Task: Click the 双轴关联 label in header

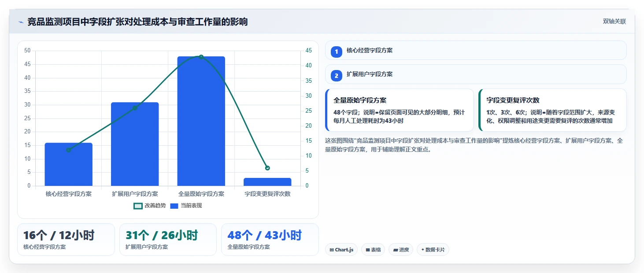Action: pos(614,22)
